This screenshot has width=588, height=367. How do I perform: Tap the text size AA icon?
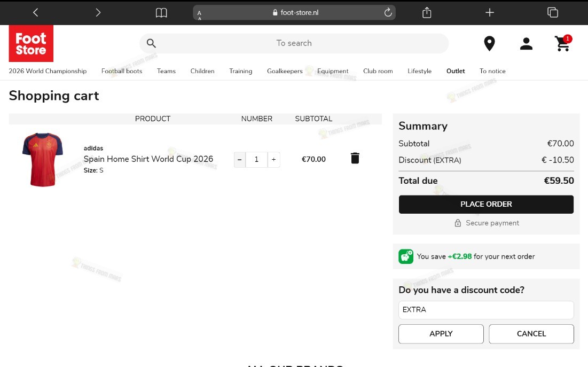click(x=200, y=14)
